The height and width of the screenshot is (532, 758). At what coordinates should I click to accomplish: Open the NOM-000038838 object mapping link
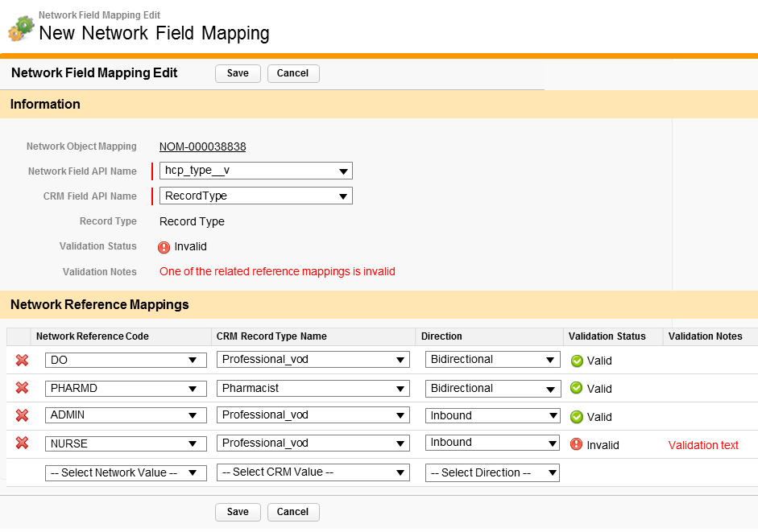[202, 146]
